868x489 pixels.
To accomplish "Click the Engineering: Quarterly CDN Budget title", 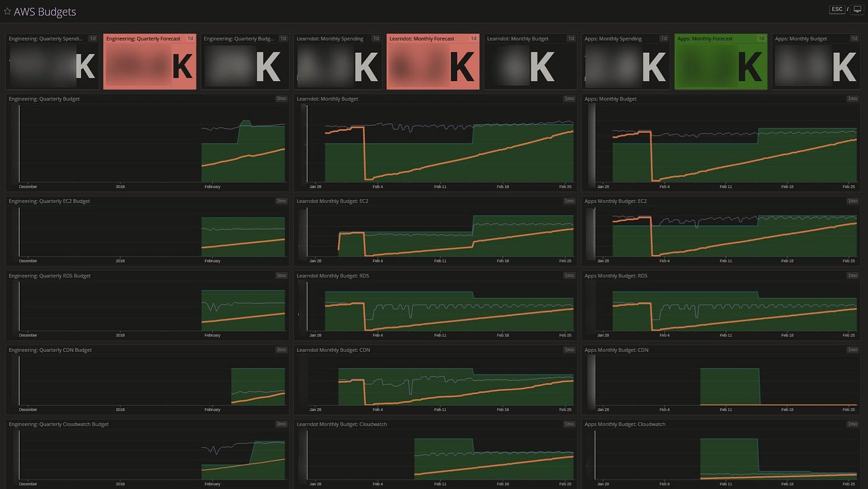I will 50,350.
